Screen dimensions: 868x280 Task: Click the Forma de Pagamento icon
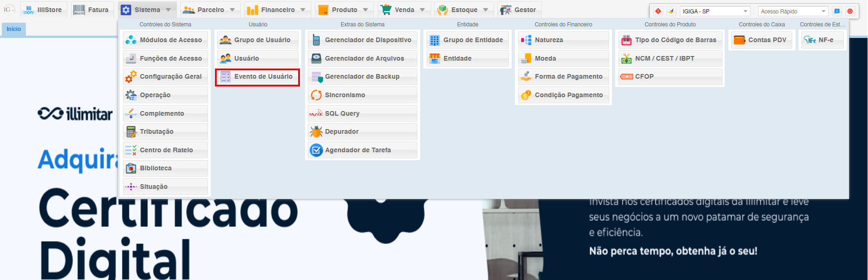(526, 77)
